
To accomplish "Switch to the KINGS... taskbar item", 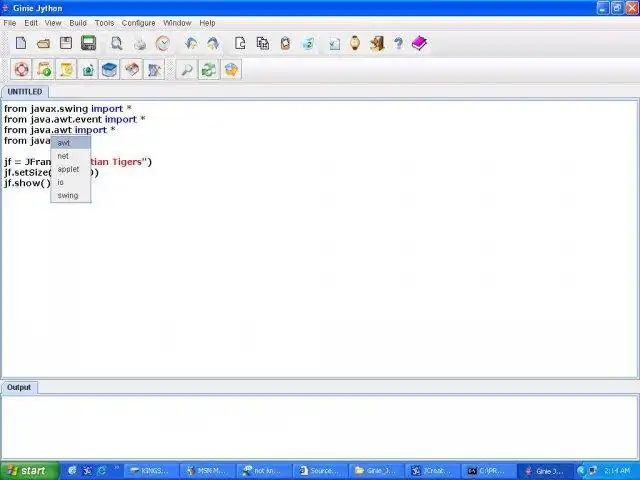I will [x=151, y=471].
